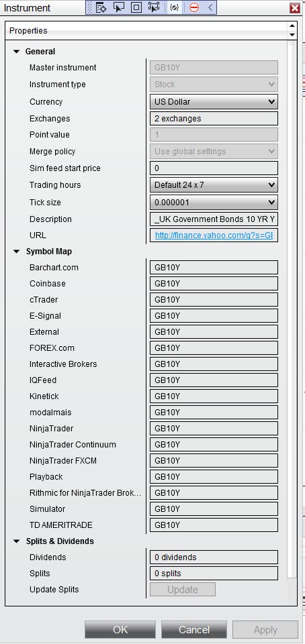Open the Tick size dropdown

point(214,202)
